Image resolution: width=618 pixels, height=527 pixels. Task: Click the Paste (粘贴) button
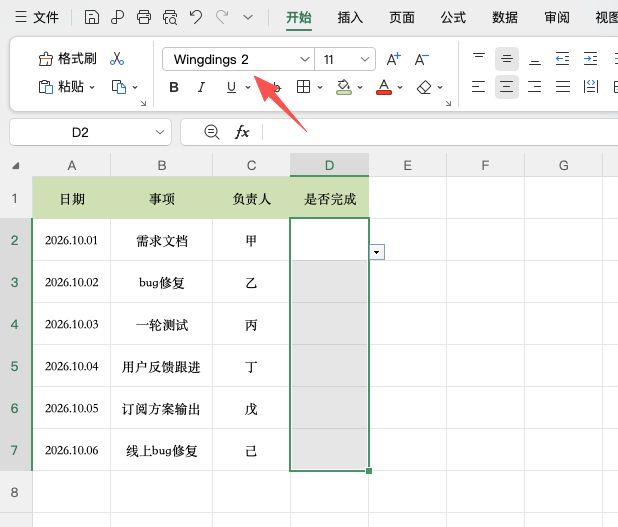[x=61, y=87]
